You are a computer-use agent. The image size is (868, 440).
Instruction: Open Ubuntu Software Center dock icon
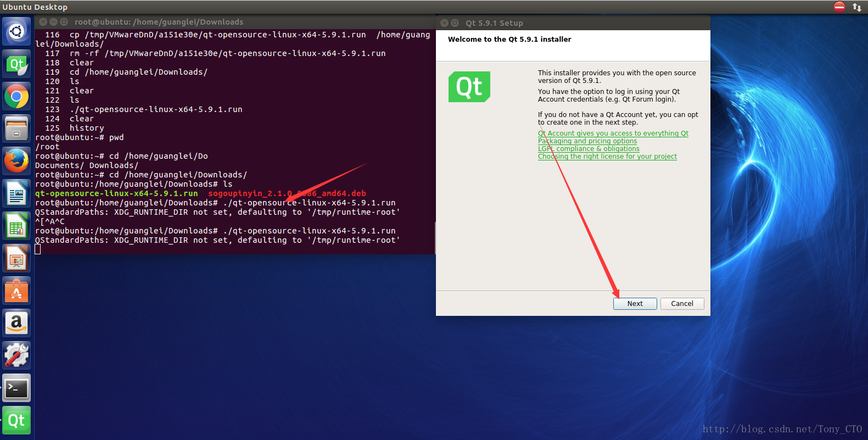16,291
